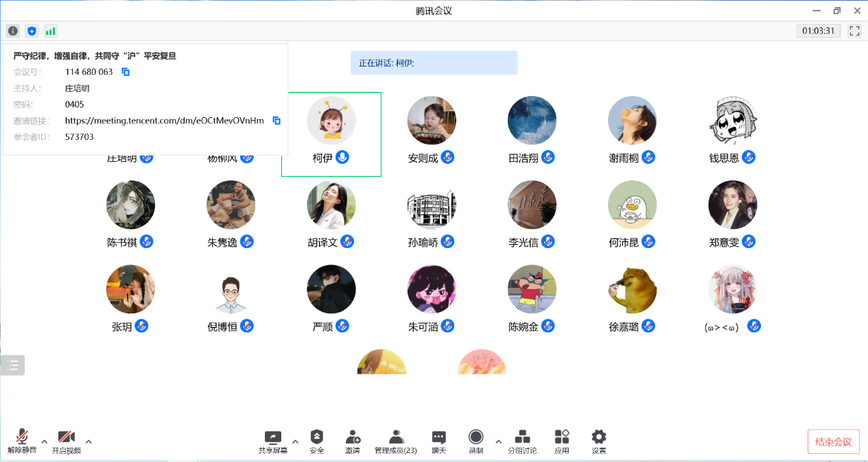
Task: Expand video options arrow beside camera button
Action: click(89, 441)
